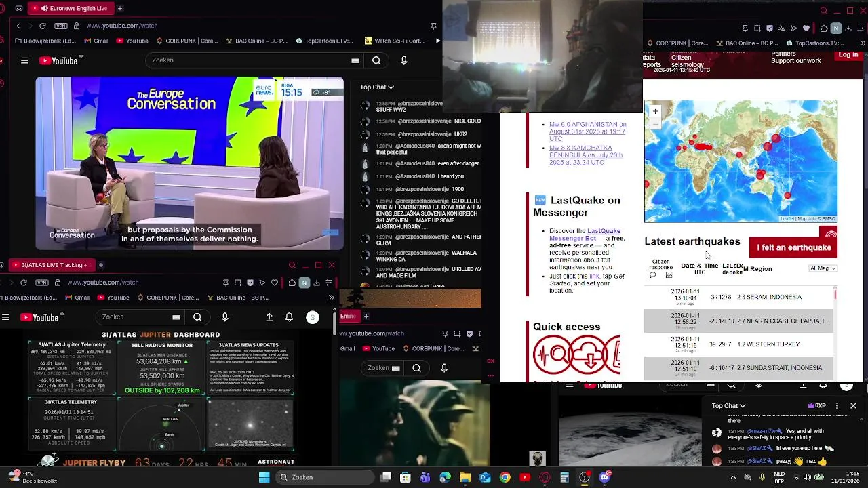Click the Euronews live video player

[190, 163]
